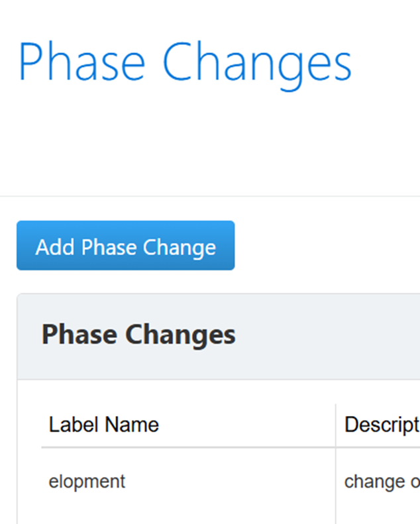
Task: Select the word 'Changes' in the page title
Action: pyautogui.click(x=257, y=65)
